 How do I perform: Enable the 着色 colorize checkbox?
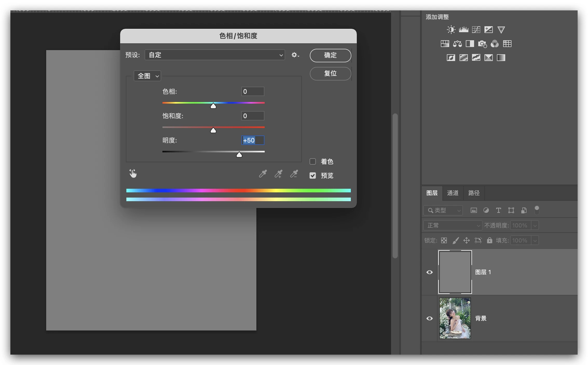tap(313, 161)
